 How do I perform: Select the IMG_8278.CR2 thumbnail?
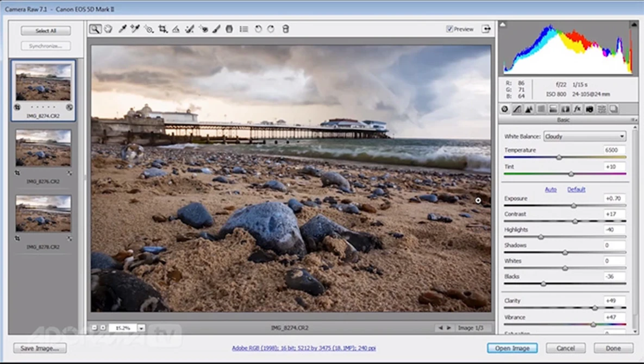(43, 214)
